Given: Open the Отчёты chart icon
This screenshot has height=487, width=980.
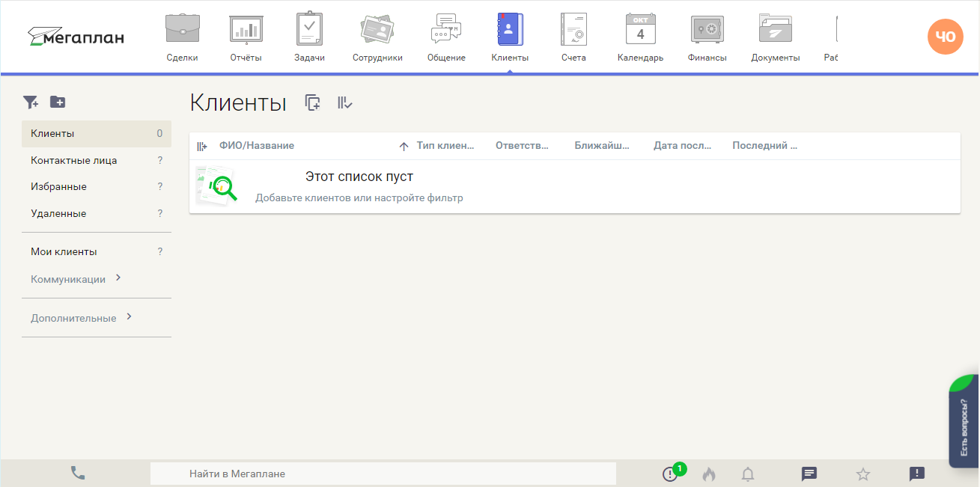Looking at the screenshot, I should point(246,30).
